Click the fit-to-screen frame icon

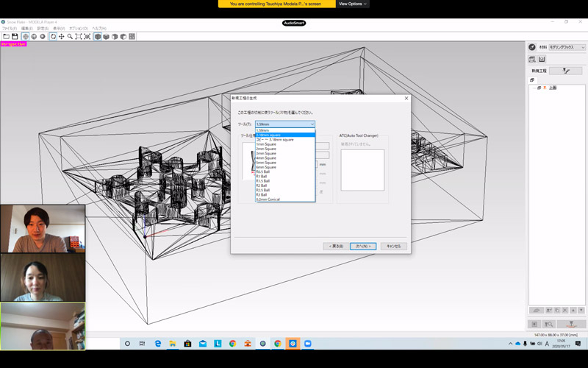79,36
